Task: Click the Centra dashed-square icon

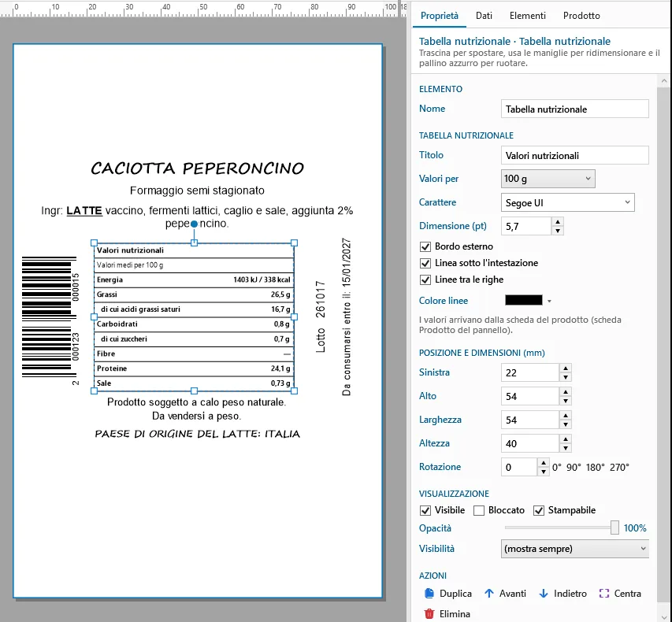Action: [x=604, y=594]
